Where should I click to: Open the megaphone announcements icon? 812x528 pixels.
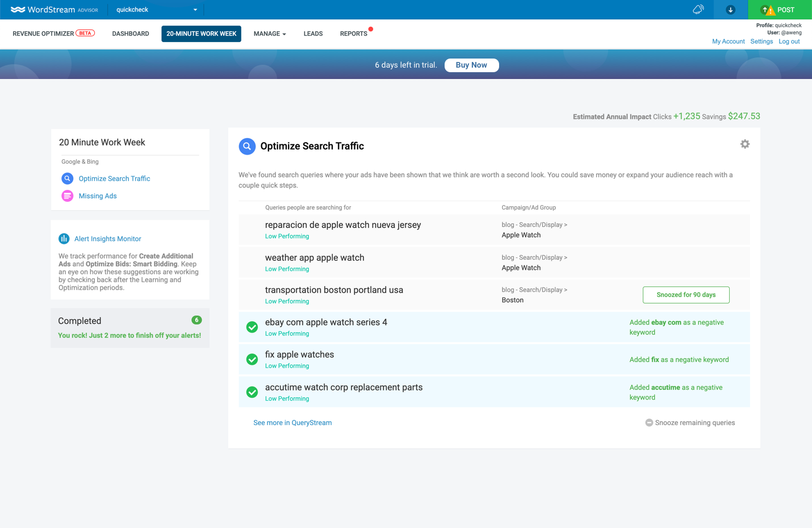(698, 10)
